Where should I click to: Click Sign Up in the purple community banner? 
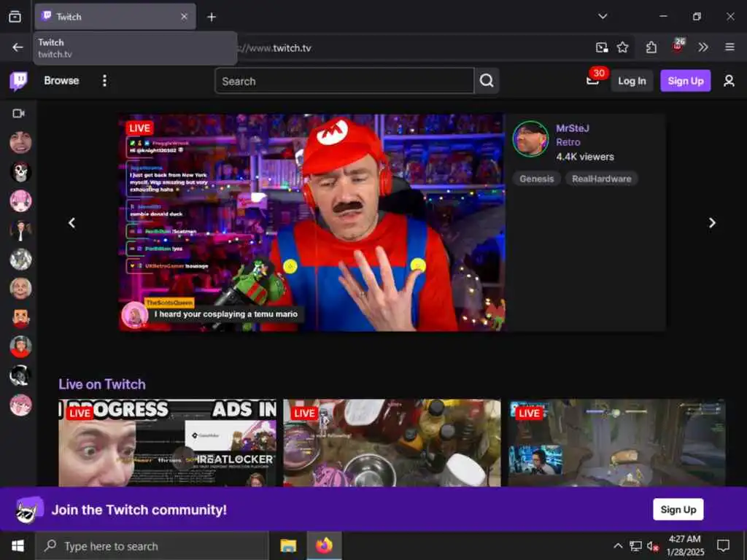click(678, 510)
